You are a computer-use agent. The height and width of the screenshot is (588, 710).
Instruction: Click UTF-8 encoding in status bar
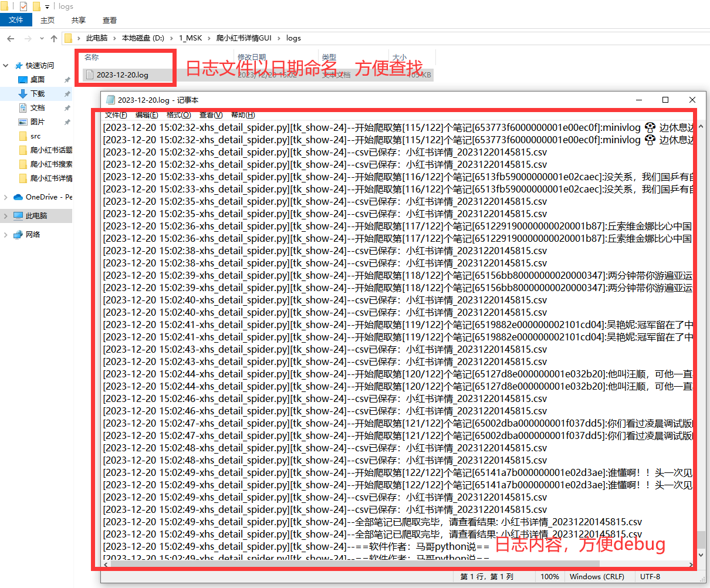click(x=650, y=577)
